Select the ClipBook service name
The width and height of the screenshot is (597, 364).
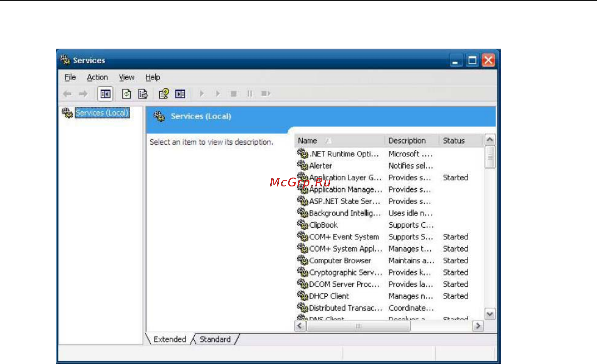(x=323, y=225)
